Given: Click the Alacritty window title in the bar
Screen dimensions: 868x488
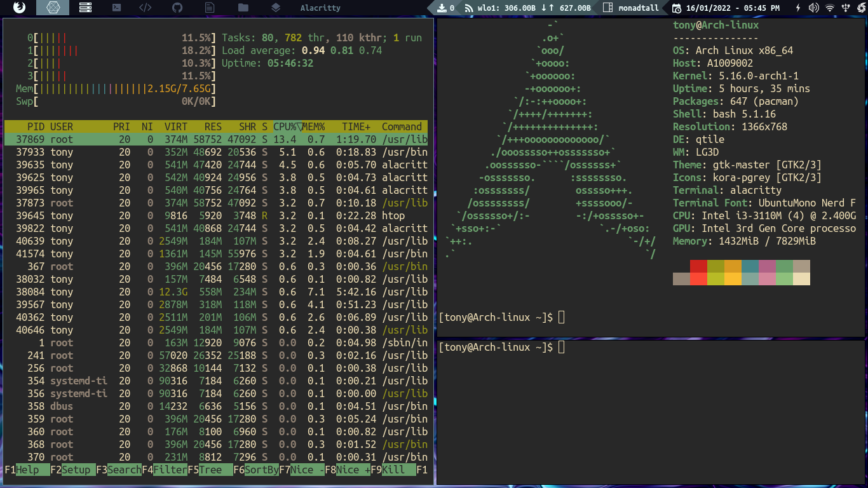Looking at the screenshot, I should point(320,8).
